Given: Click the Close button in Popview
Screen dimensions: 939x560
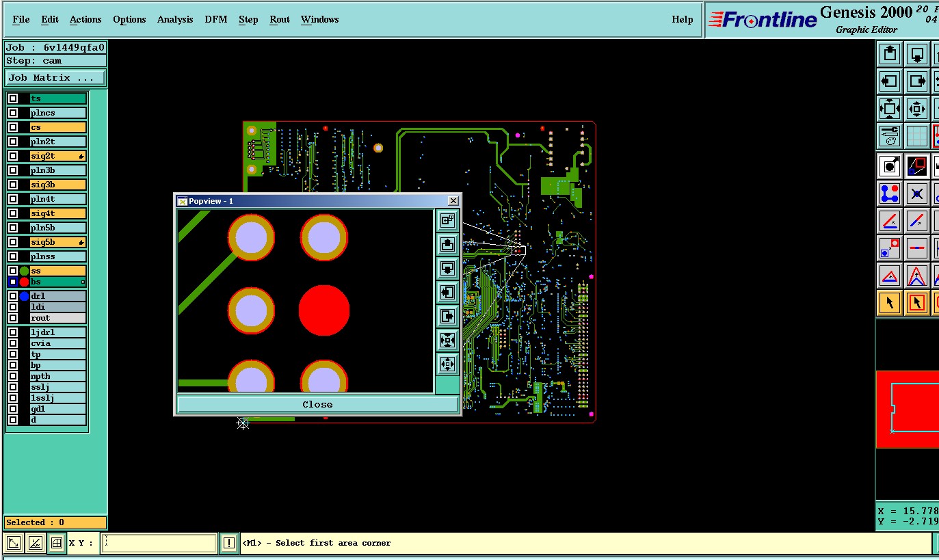Looking at the screenshot, I should coord(317,404).
